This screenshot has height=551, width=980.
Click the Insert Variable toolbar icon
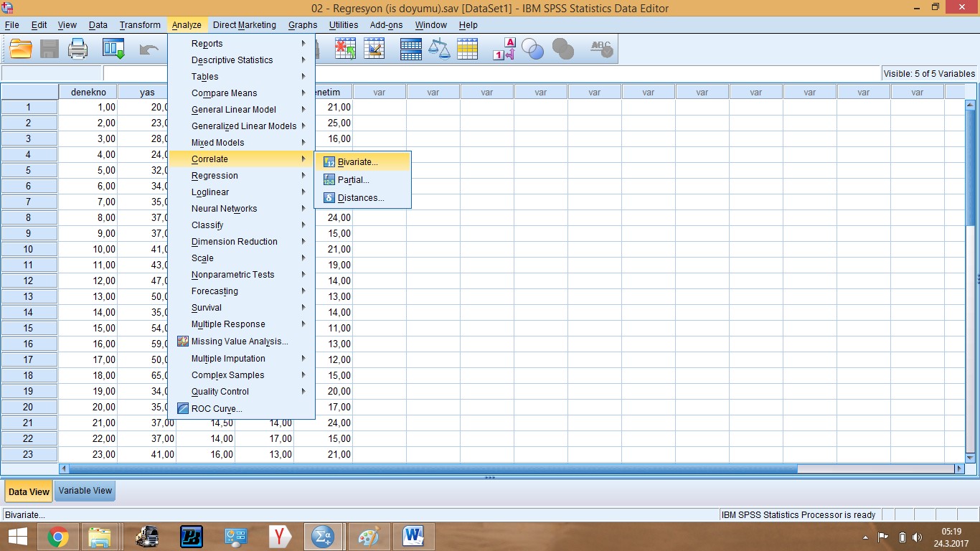pos(374,49)
